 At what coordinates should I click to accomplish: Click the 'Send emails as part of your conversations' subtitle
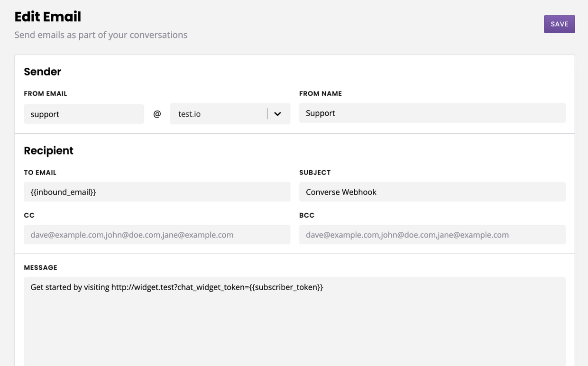101,35
